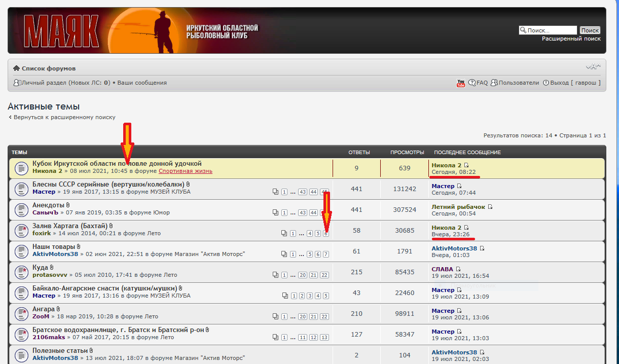Go to page 13 of Братское водохранилище
Viewport: 619px width, 364px height.
[324, 337]
